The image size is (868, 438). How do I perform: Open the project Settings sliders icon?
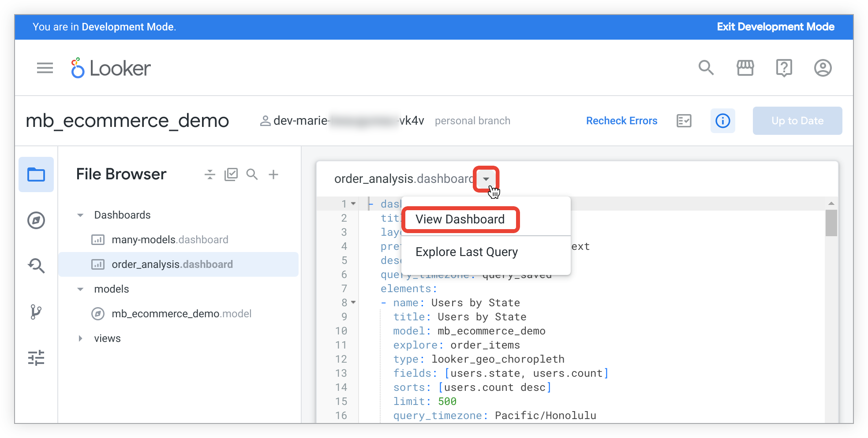[36, 358]
